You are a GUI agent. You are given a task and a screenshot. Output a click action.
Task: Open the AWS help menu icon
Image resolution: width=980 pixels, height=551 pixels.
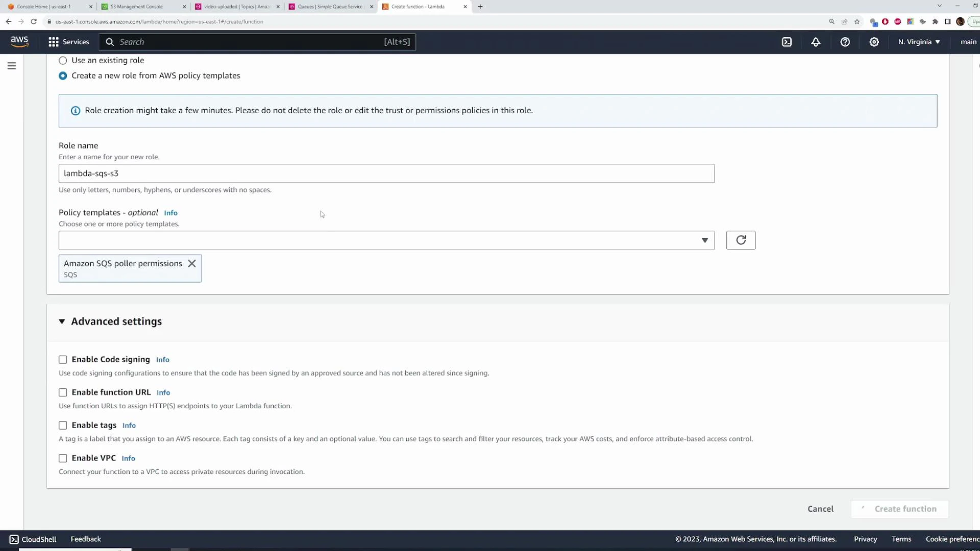click(845, 42)
